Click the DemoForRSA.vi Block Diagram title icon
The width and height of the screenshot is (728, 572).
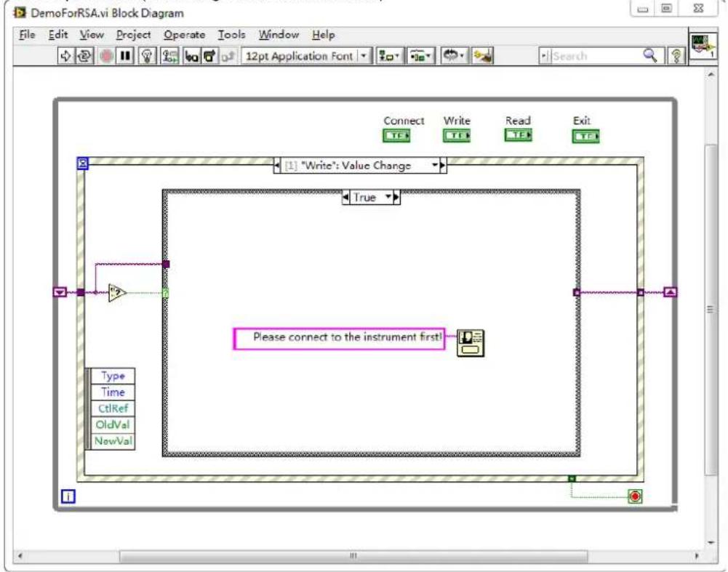coord(20,13)
